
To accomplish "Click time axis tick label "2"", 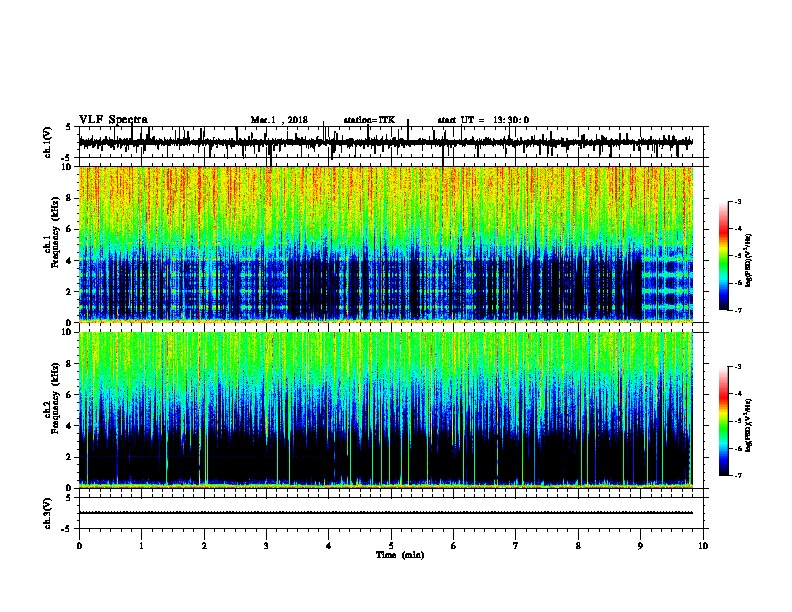I will [204, 545].
